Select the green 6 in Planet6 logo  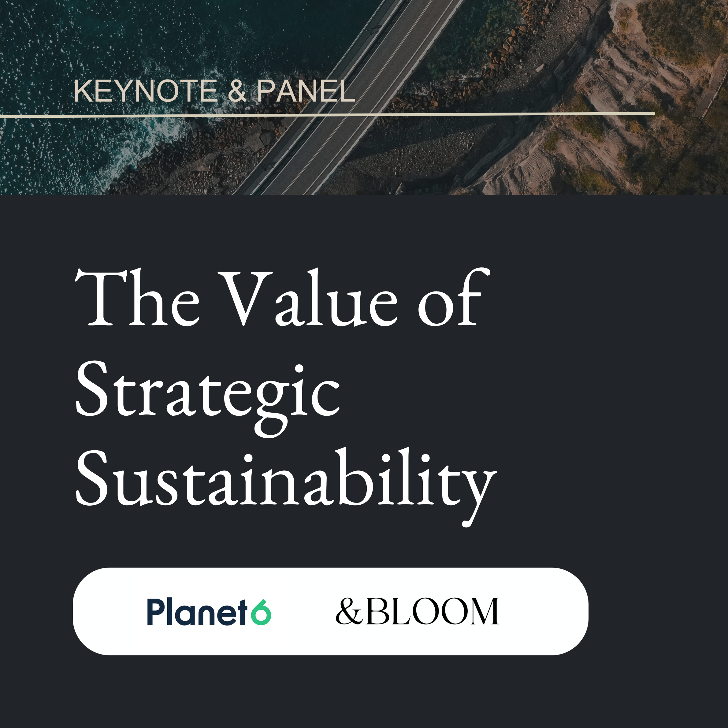[x=261, y=611]
